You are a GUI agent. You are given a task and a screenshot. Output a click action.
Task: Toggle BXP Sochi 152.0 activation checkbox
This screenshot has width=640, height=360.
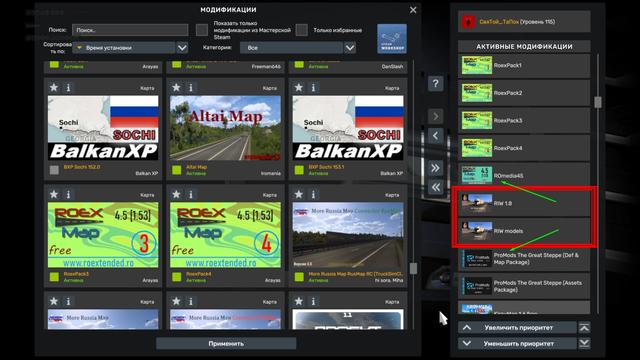[54, 170]
